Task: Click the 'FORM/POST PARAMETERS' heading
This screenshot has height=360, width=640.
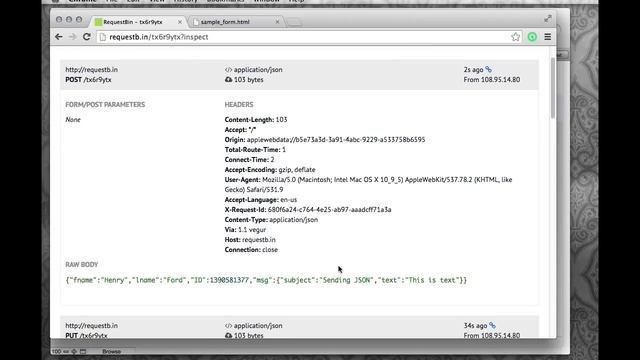Action: click(x=105, y=104)
